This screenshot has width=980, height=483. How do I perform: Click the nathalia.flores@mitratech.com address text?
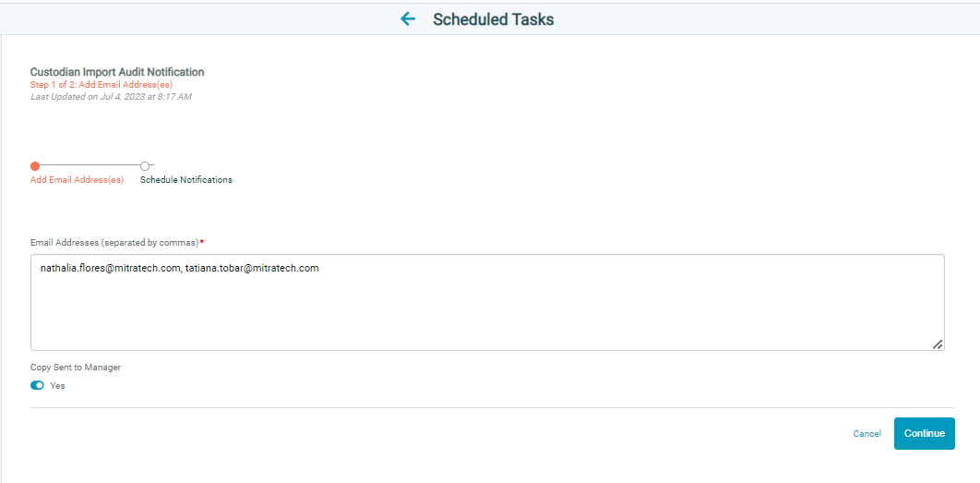point(110,269)
